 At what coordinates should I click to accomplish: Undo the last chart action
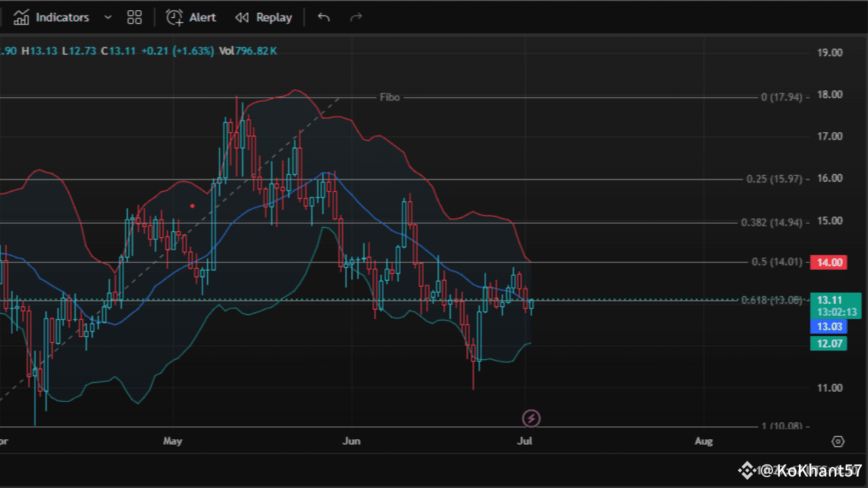pos(323,18)
